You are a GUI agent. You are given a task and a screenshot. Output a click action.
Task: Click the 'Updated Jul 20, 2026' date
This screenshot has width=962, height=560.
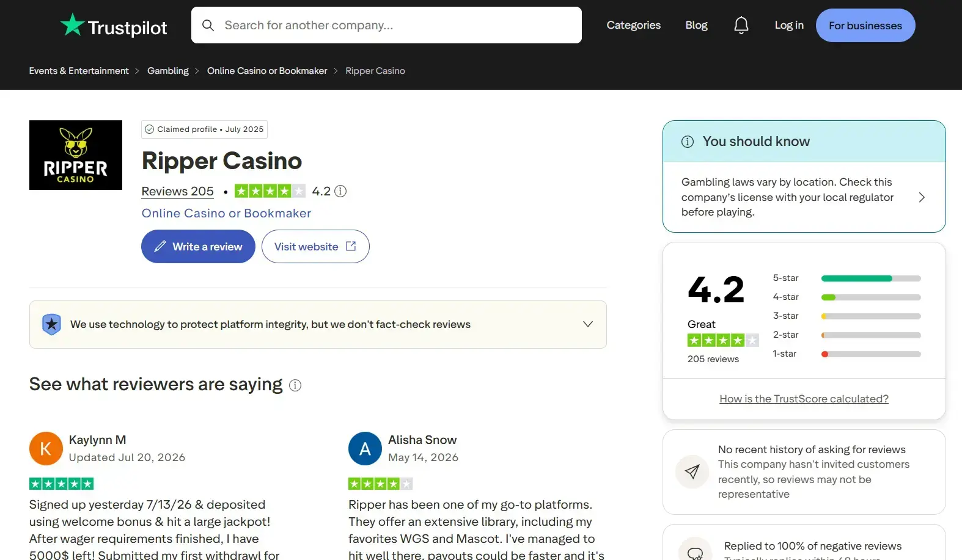(x=127, y=457)
